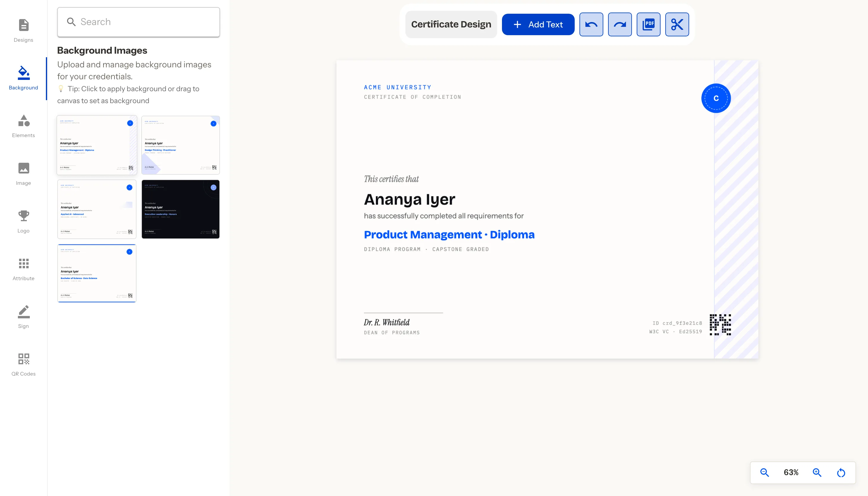Open the QR Codes panel
Viewport: 868px width, 496px height.
[x=24, y=365]
